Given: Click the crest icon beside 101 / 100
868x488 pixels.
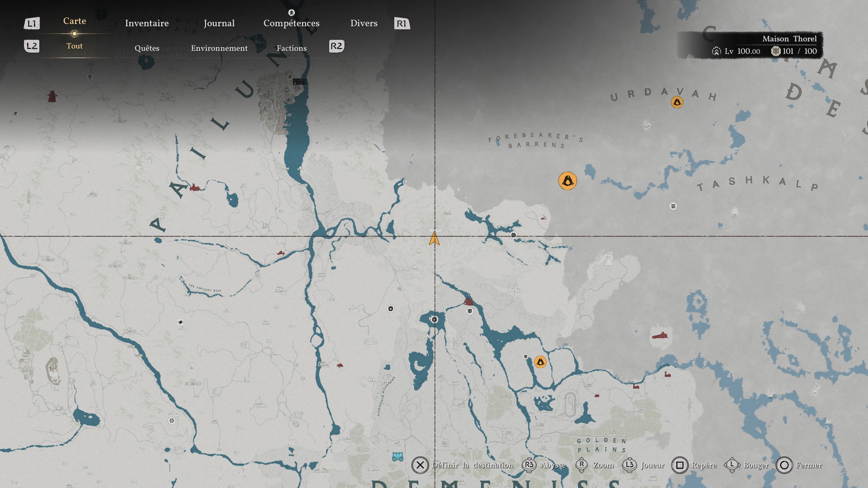Looking at the screenshot, I should [776, 51].
